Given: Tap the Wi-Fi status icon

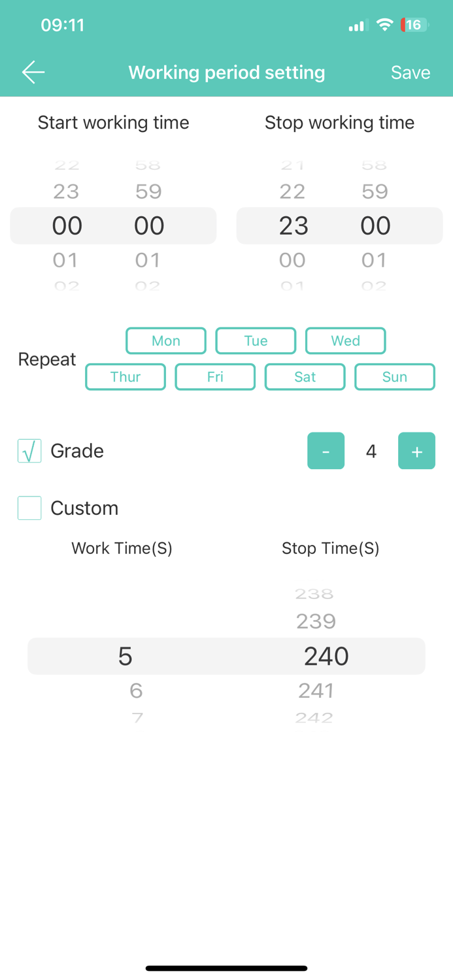Looking at the screenshot, I should [x=385, y=25].
